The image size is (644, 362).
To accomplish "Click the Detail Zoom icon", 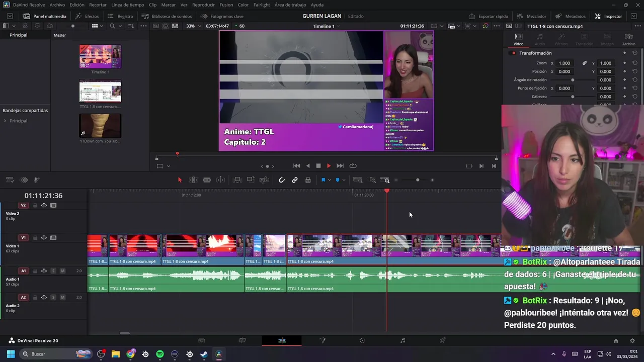I will coord(373,180).
